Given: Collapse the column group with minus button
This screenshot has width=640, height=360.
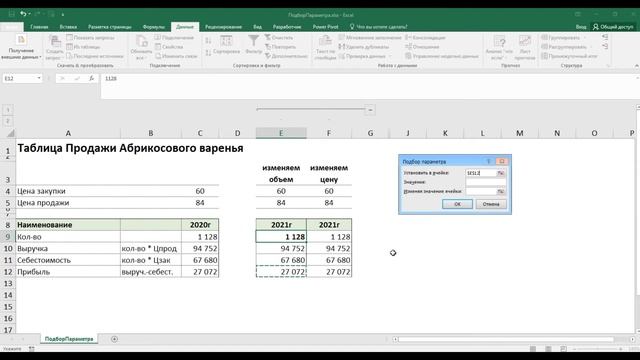Looking at the screenshot, I should click(370, 109).
